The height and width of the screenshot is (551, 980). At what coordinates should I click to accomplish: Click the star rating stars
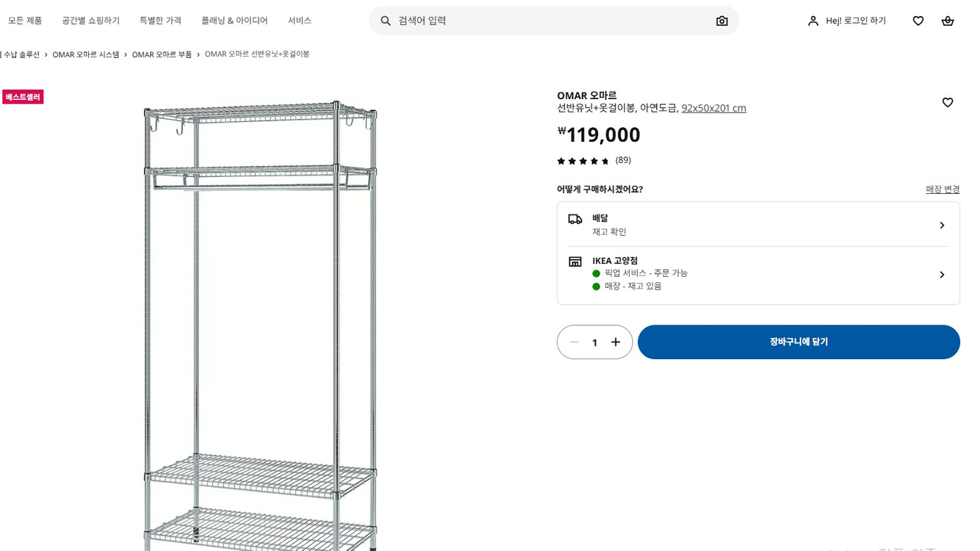(583, 160)
